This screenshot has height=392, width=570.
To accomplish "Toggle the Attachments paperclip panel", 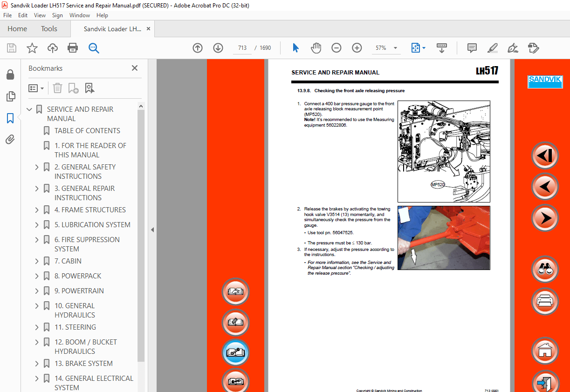I will (x=10, y=139).
